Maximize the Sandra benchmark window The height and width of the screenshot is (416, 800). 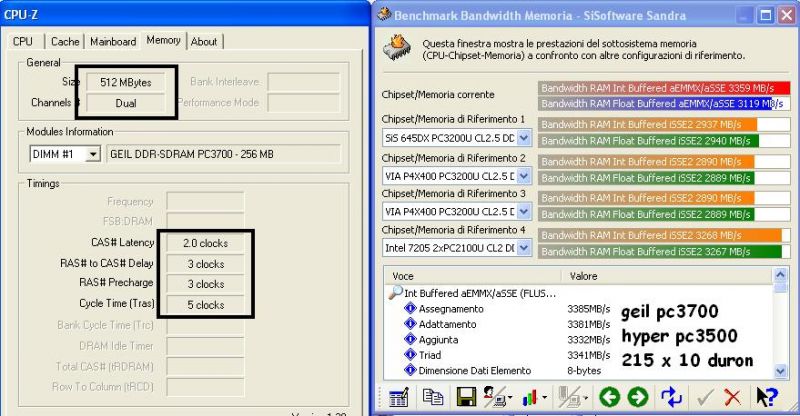[x=766, y=15]
